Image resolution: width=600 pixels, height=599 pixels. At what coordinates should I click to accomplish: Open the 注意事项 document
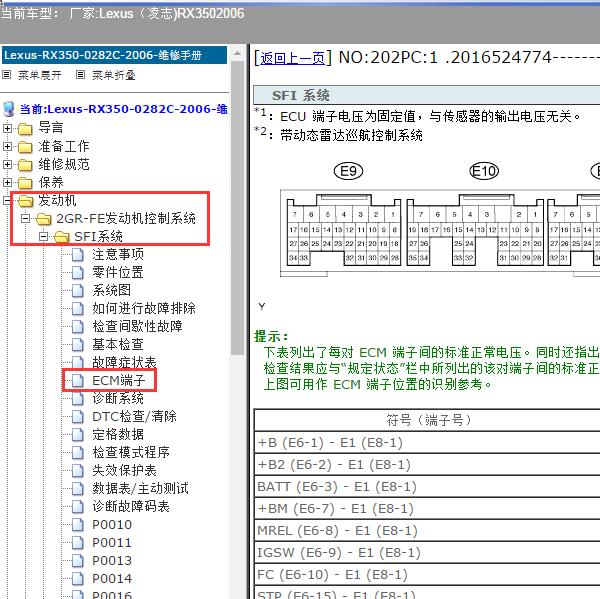point(118,254)
